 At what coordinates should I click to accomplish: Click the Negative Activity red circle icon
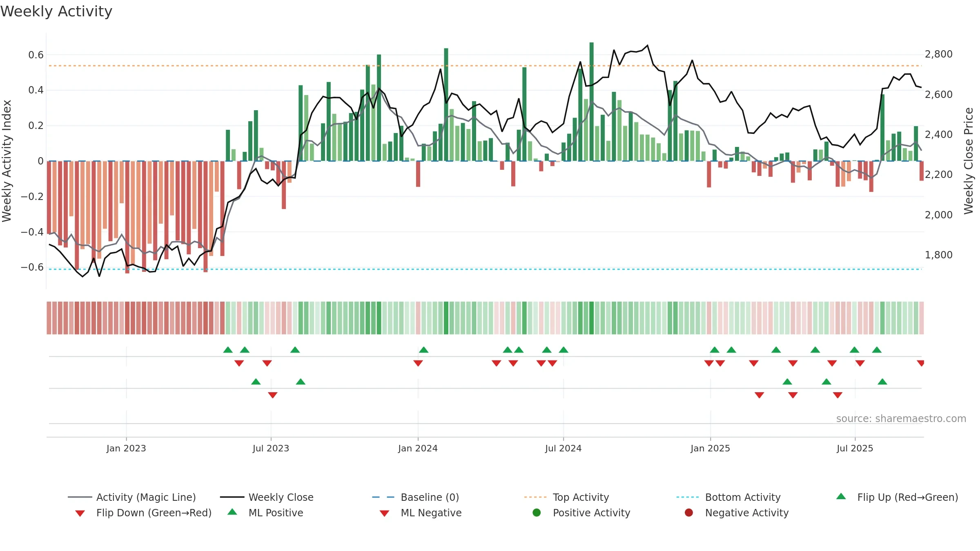click(x=689, y=512)
